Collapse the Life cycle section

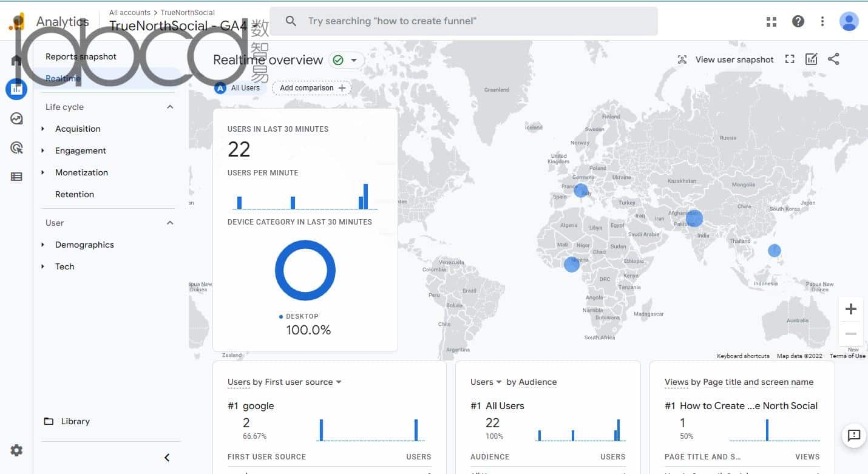tap(170, 107)
